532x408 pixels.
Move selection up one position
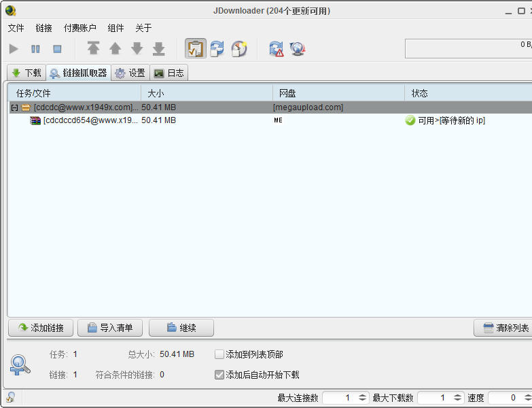pos(116,48)
